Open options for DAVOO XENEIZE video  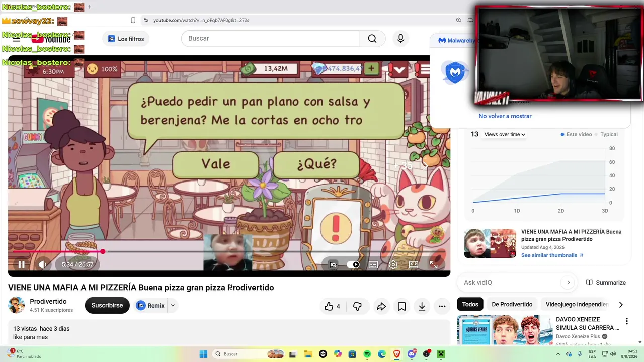pos(626,321)
